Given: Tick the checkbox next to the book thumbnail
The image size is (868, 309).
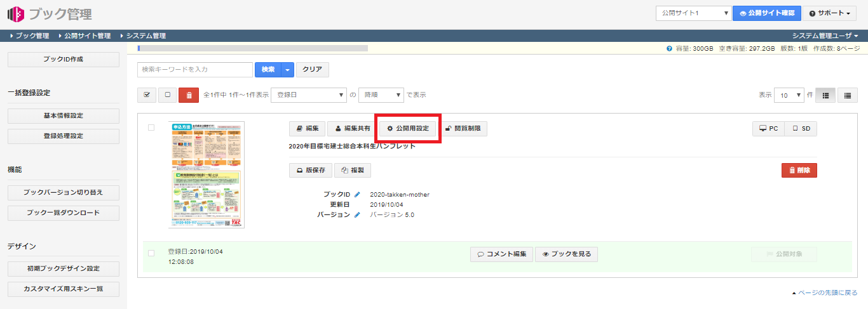Looking at the screenshot, I should click(151, 128).
